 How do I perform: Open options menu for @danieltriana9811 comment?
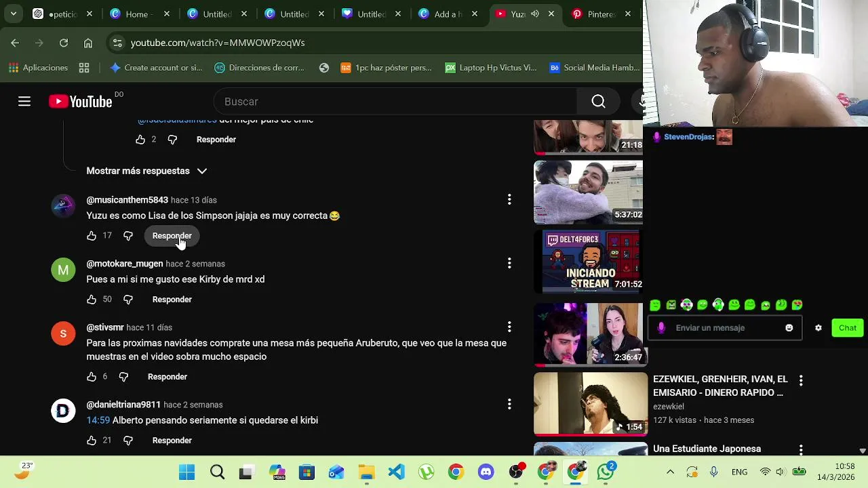(509, 404)
